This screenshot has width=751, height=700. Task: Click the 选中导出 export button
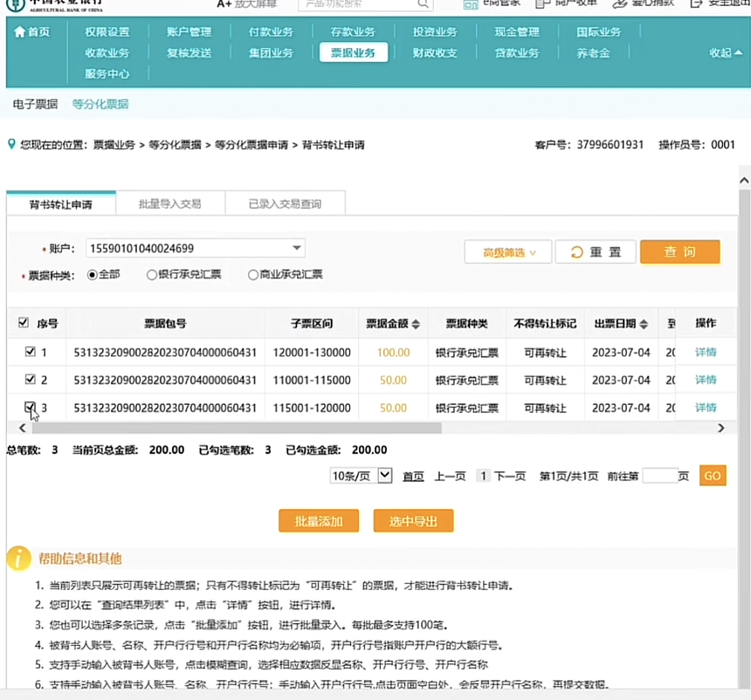pyautogui.click(x=413, y=521)
